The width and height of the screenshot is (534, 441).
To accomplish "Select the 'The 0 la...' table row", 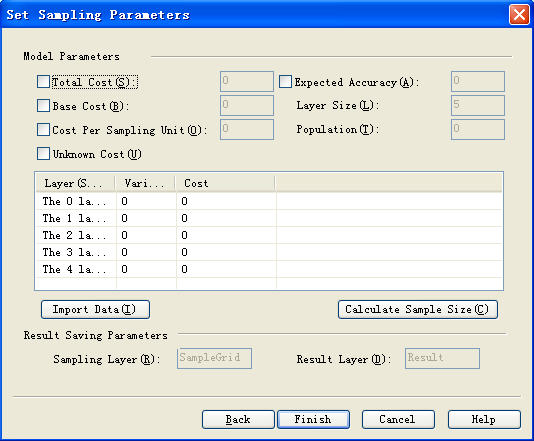I will [x=269, y=201].
